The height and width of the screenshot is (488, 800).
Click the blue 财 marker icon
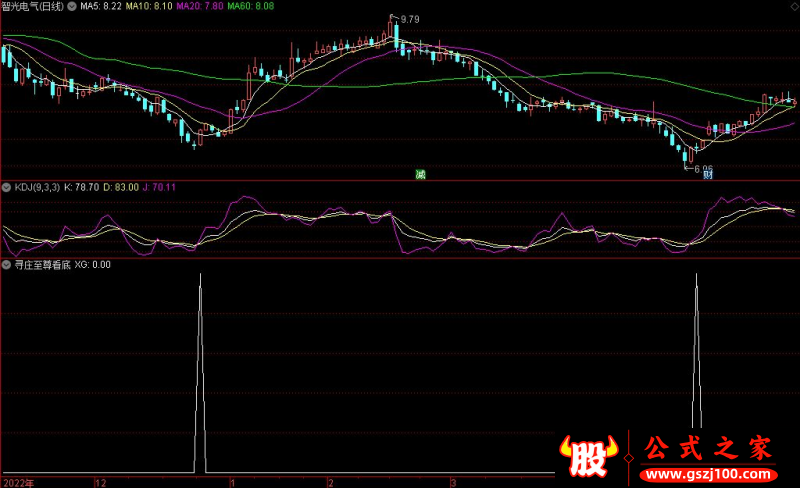tap(707, 175)
